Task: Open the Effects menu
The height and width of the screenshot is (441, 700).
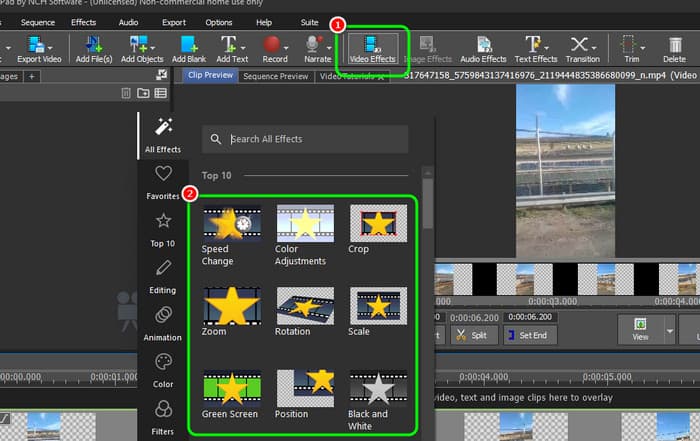Action: (84, 21)
